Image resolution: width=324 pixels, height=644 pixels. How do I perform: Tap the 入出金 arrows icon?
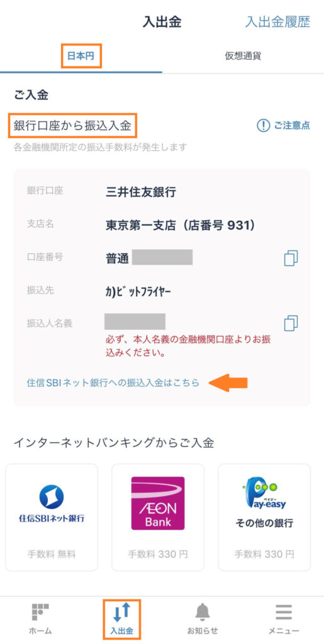(121, 613)
